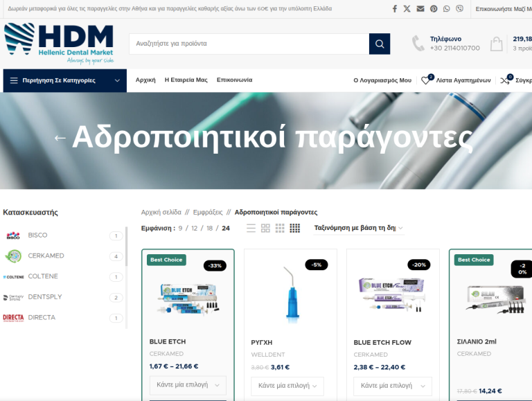Expand Περιήγηση Σε Κατηγορίες dropdown
Image resolution: width=532 pixels, height=401 pixels.
coord(65,81)
